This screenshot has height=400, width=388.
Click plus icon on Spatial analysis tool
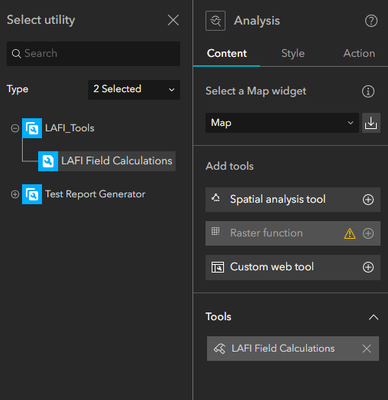(x=368, y=200)
